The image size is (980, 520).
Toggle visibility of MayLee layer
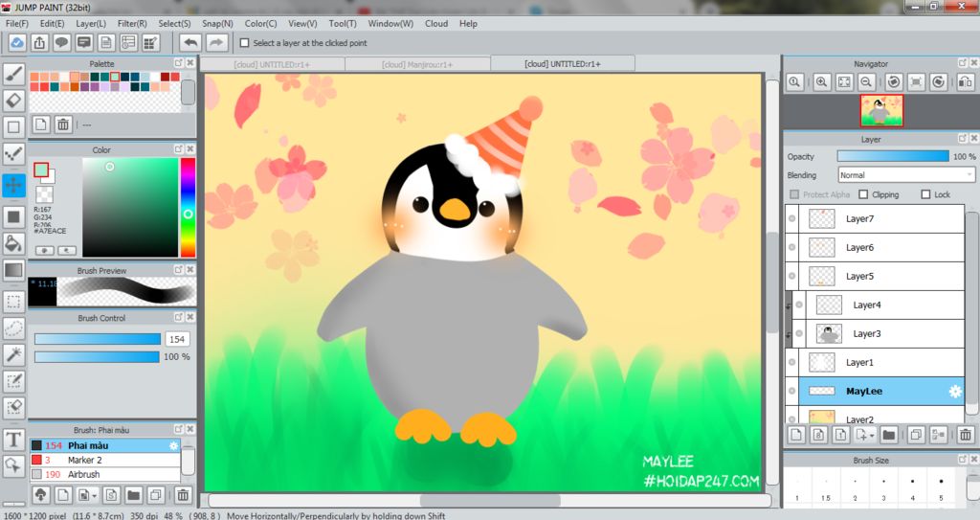(791, 391)
